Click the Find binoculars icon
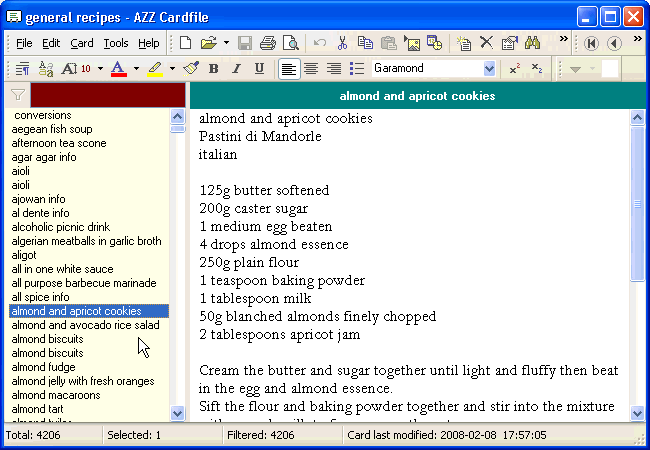Image resolution: width=650 pixels, height=450 pixels. coord(532,43)
